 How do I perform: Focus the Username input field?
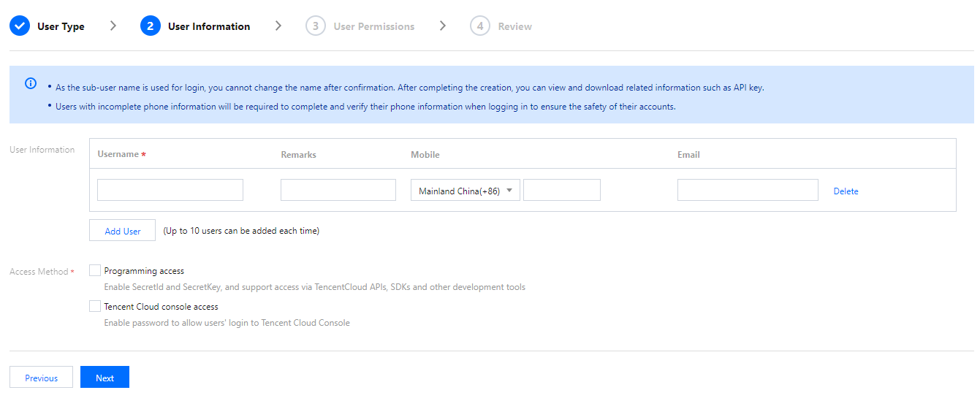click(x=170, y=191)
